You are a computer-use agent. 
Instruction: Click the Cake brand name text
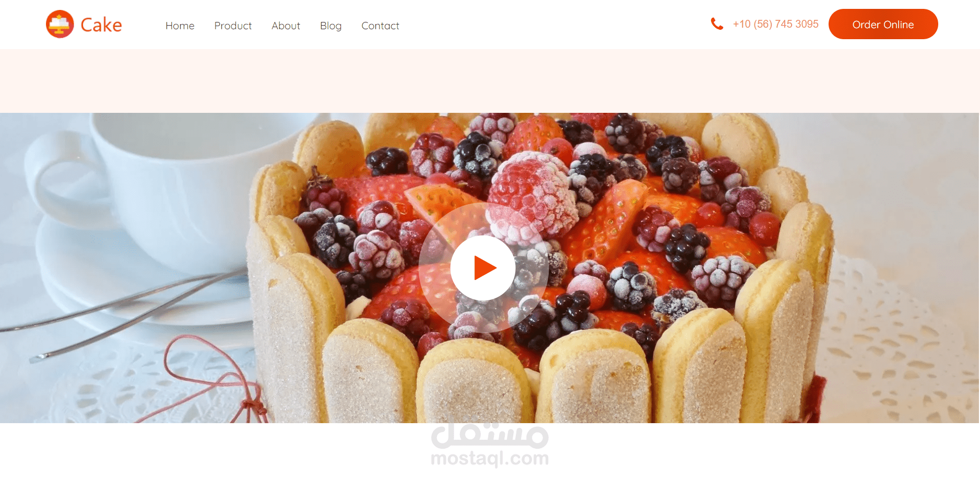coord(101,25)
